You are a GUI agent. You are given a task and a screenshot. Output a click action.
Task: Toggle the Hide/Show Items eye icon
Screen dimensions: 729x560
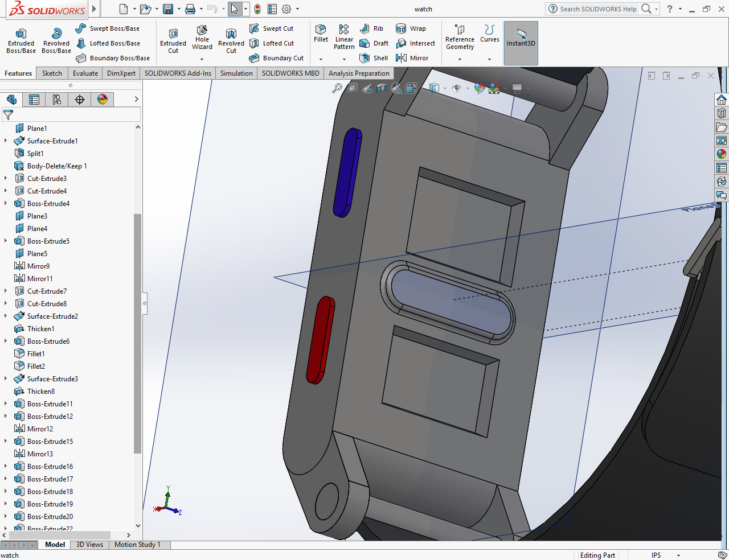(456, 88)
